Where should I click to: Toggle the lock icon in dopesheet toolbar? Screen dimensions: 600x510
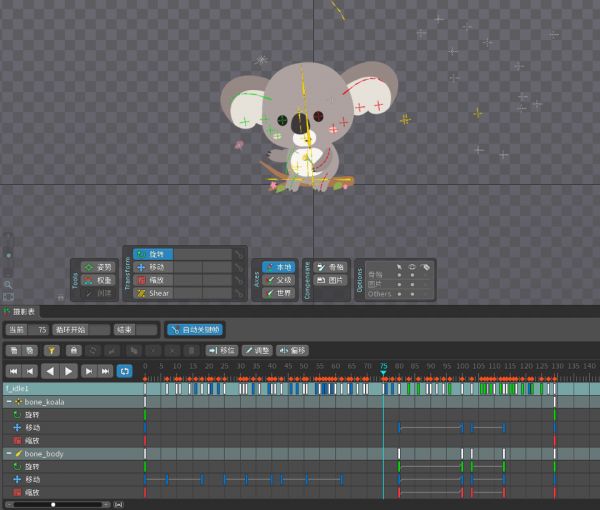(x=73, y=350)
